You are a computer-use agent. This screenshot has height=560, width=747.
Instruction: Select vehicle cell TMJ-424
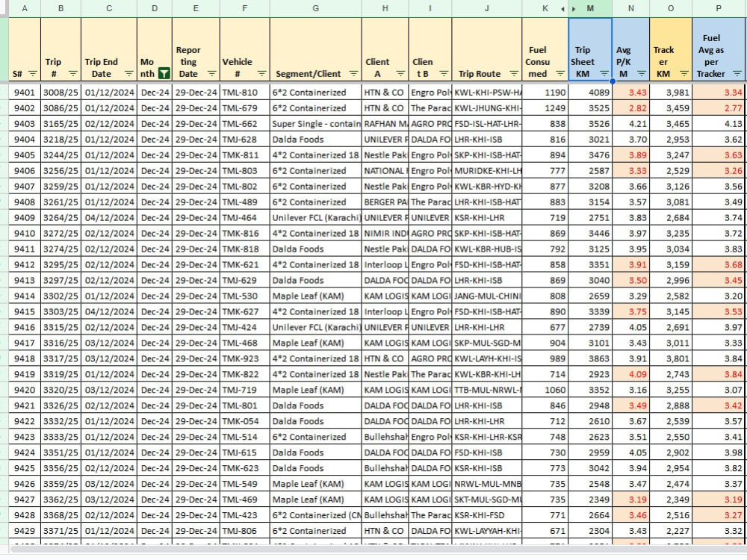coord(245,328)
